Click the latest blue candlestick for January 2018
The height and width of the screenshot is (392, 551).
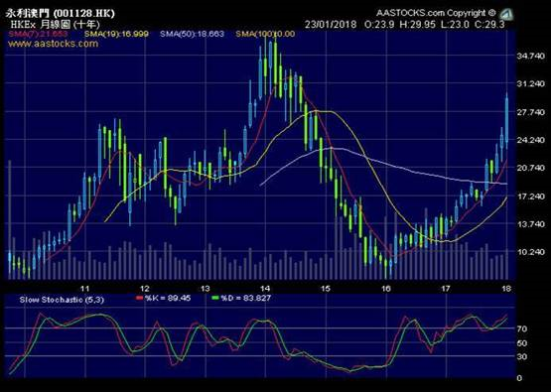pyautogui.click(x=506, y=120)
